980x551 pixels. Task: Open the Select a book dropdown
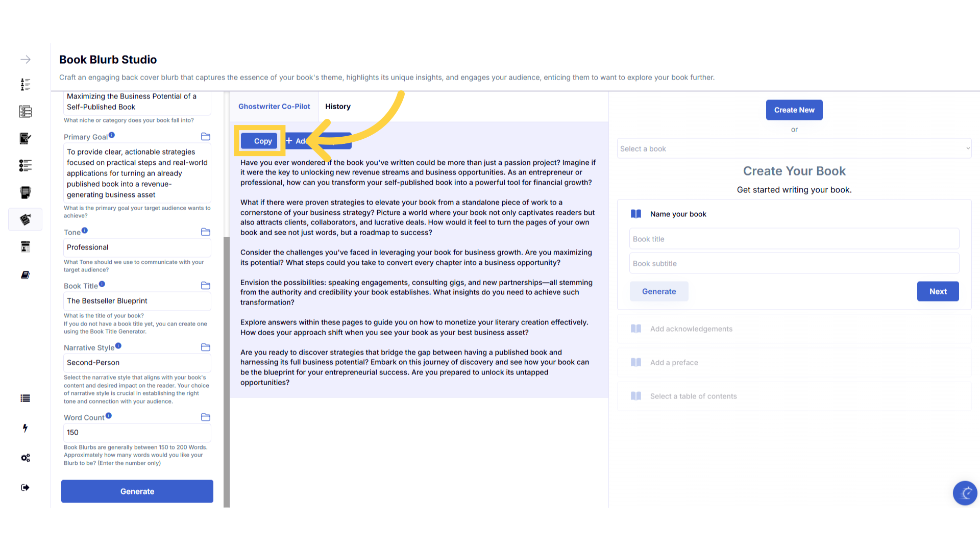[x=794, y=149]
